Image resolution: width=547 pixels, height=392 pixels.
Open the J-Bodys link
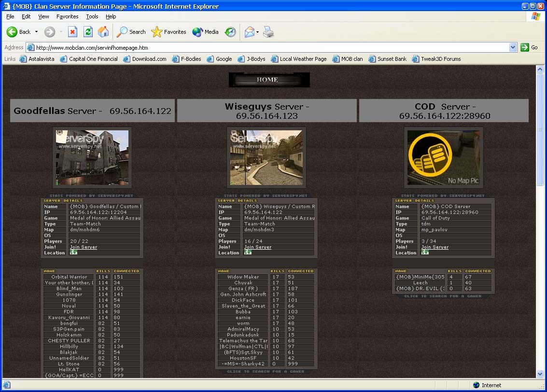pyautogui.click(x=252, y=59)
